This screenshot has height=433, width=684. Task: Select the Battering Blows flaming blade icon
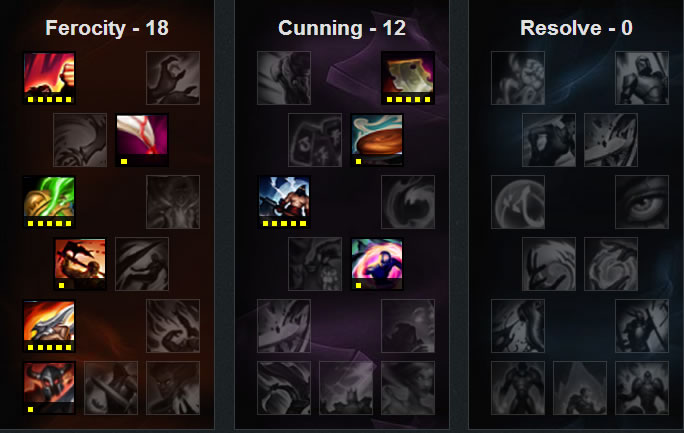pyautogui.click(x=49, y=326)
